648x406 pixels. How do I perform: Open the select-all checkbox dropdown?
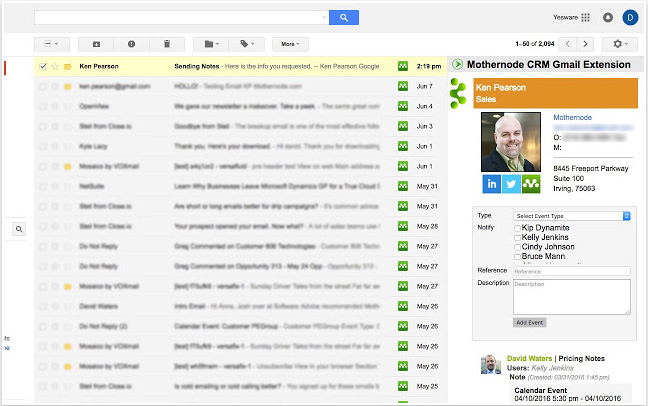[52, 44]
